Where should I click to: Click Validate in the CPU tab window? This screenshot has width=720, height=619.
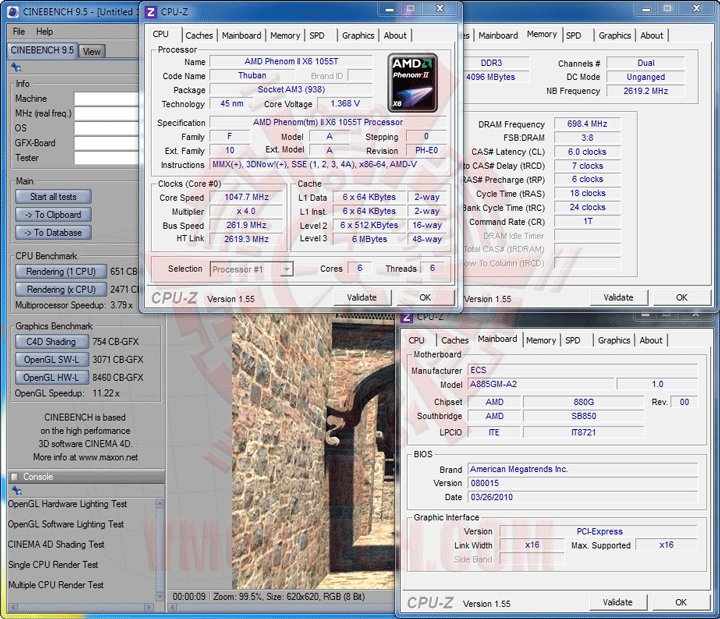point(361,297)
